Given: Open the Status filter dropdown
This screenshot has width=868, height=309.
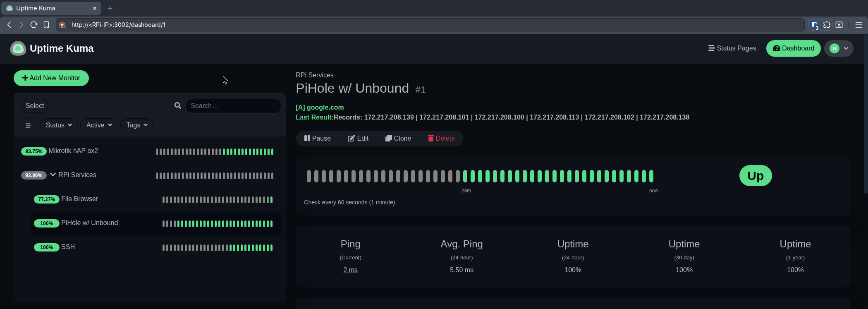Looking at the screenshot, I should tap(58, 125).
